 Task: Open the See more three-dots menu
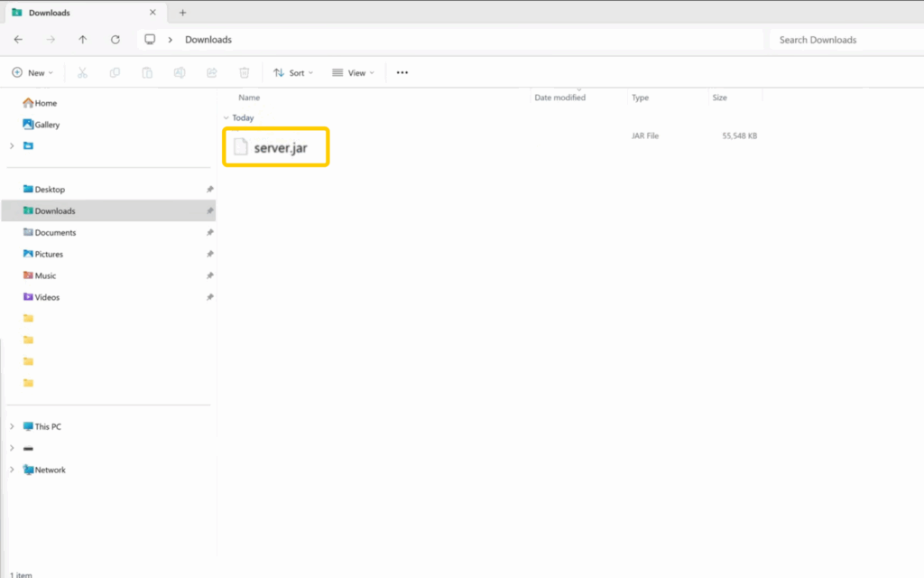402,72
